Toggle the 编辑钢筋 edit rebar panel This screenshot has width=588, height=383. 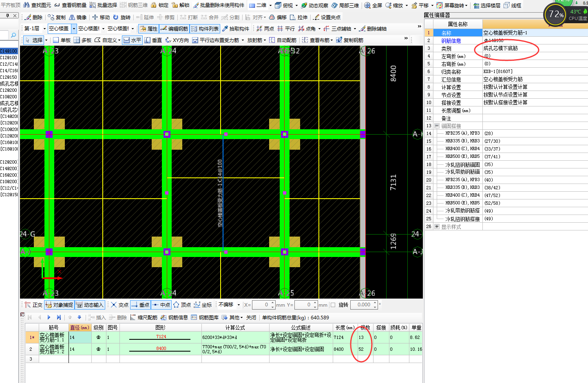click(174, 29)
